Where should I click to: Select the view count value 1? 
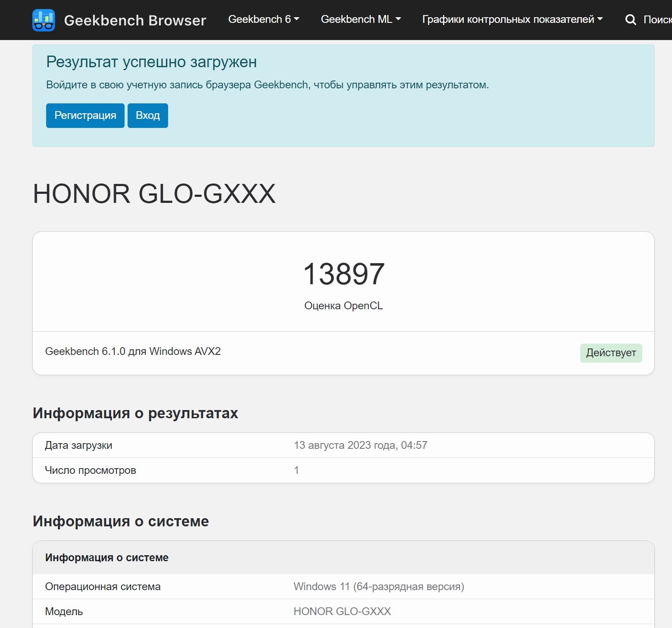tap(297, 470)
